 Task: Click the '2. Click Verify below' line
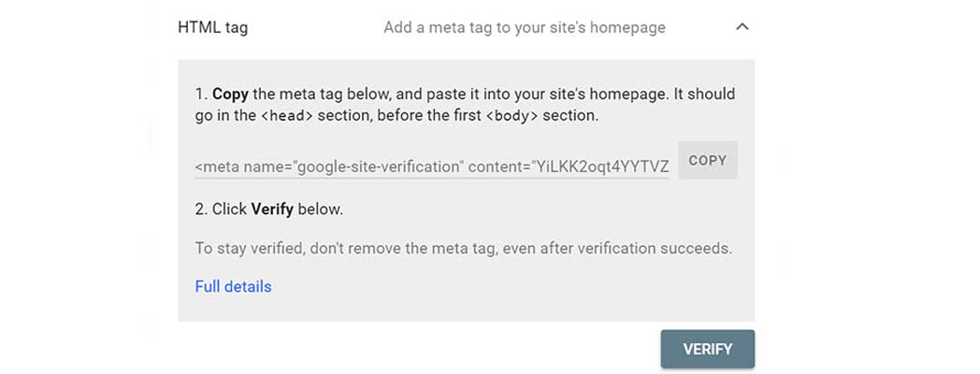[x=268, y=209]
